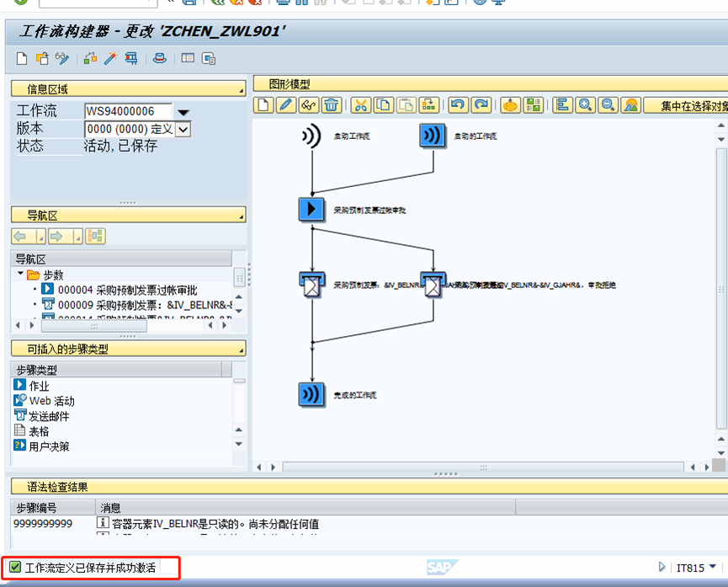
Task: Click the green grid blocks icon
Action: 533,105
